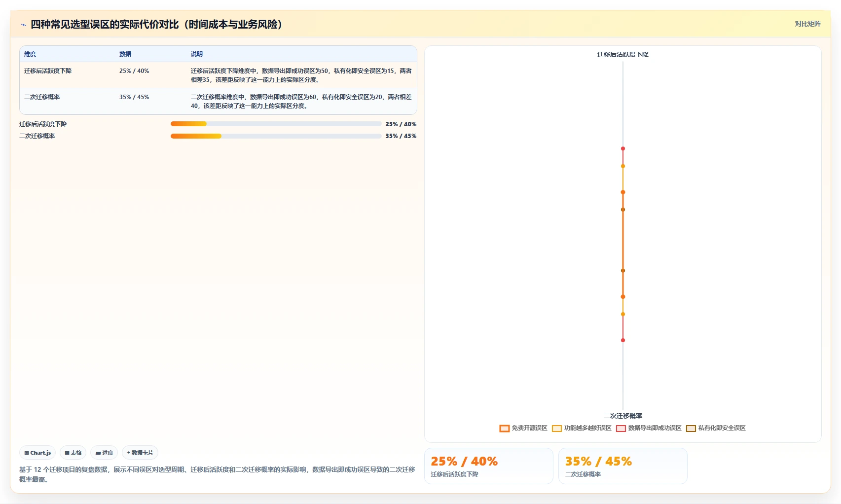This screenshot has width=841, height=504.
Task: Toggle 功能越多越好误区 legend swatch
Action: [x=557, y=428]
